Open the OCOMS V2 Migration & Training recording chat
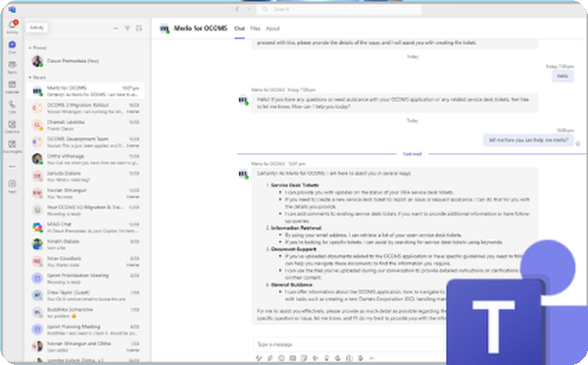This screenshot has height=365, width=588. [85, 210]
